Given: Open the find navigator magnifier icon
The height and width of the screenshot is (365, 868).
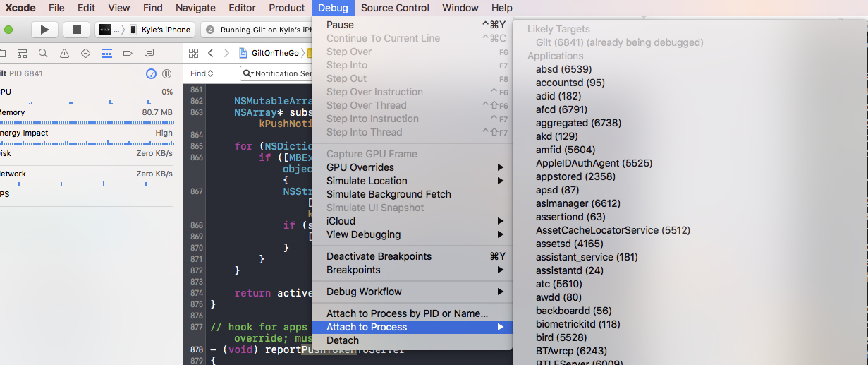Looking at the screenshot, I should 44,53.
